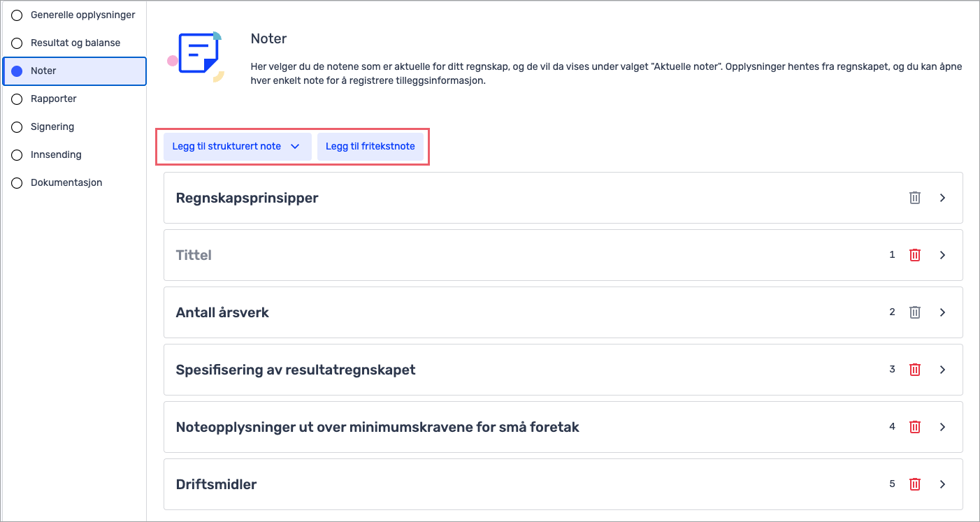
Task: Open the Innsending sidebar item
Action: (56, 155)
